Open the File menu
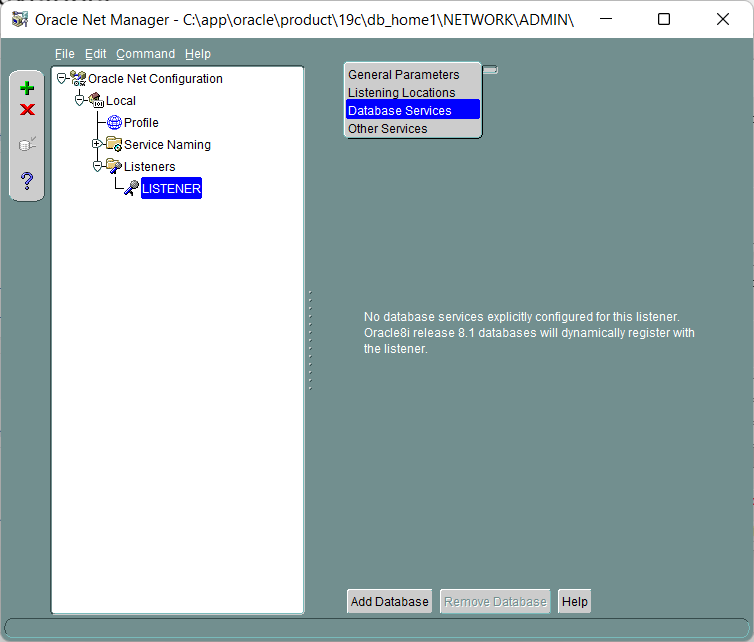This screenshot has height=642, width=754. coord(64,54)
